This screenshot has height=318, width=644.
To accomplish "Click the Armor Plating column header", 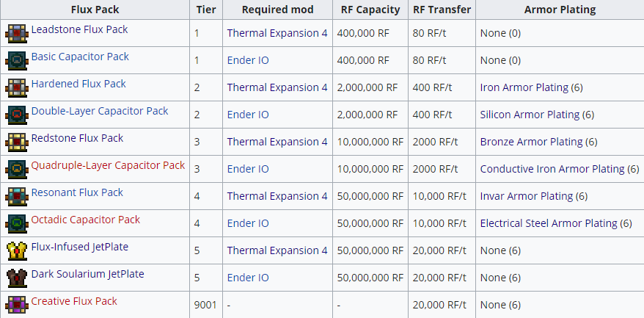I will tap(560, 10).
